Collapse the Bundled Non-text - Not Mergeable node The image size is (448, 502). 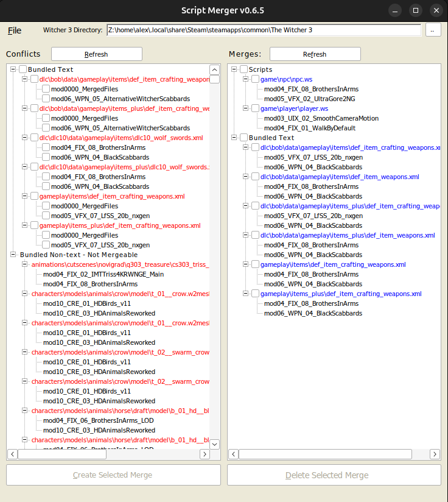[15, 255]
